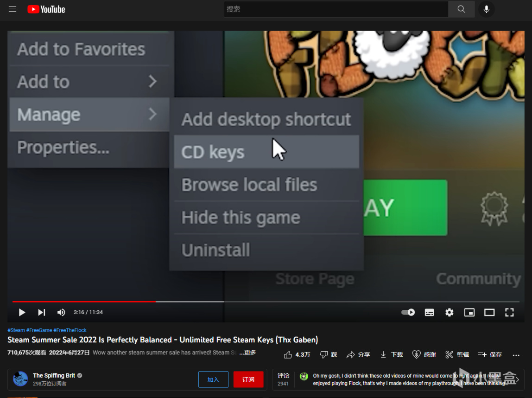Toggle autoplay off in the player
This screenshot has width=532, height=398.
point(408,312)
